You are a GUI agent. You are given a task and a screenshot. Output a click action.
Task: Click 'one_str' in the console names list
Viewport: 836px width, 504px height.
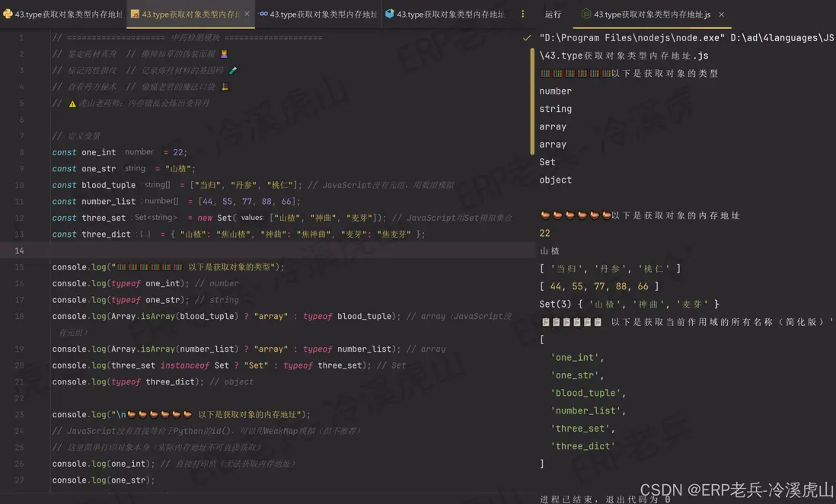577,375
